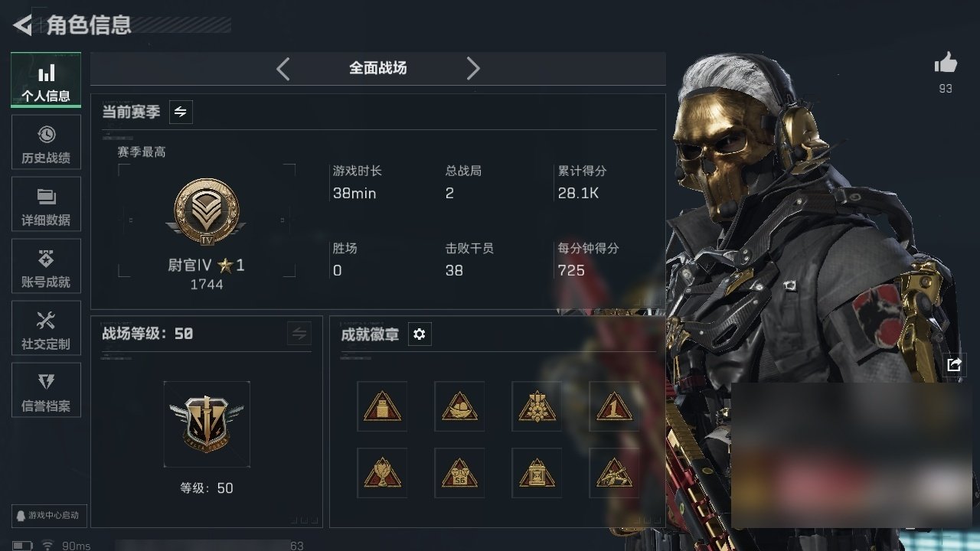
Task: Go back using the top-left arrow
Action: [x=23, y=25]
